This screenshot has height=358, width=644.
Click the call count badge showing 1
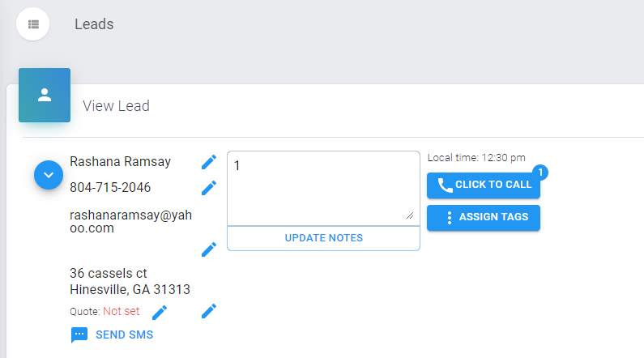click(540, 173)
